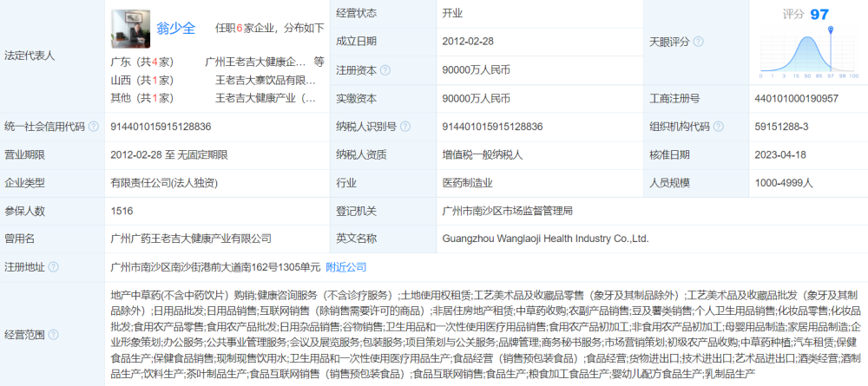
Task: Click the establishment date 2012-02-28
Action: coord(468,42)
